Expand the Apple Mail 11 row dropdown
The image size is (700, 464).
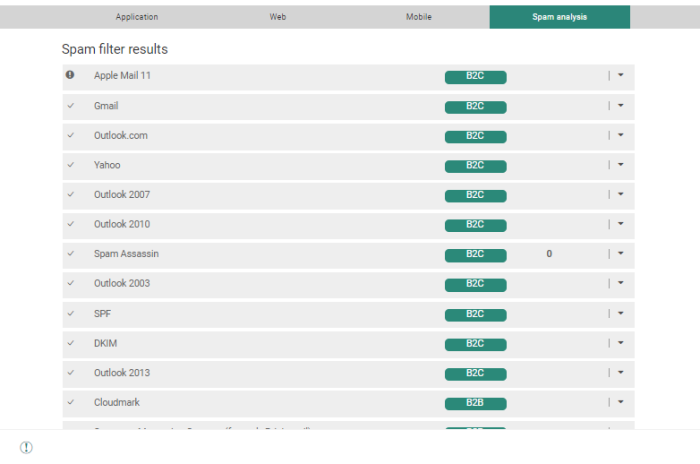click(x=620, y=75)
